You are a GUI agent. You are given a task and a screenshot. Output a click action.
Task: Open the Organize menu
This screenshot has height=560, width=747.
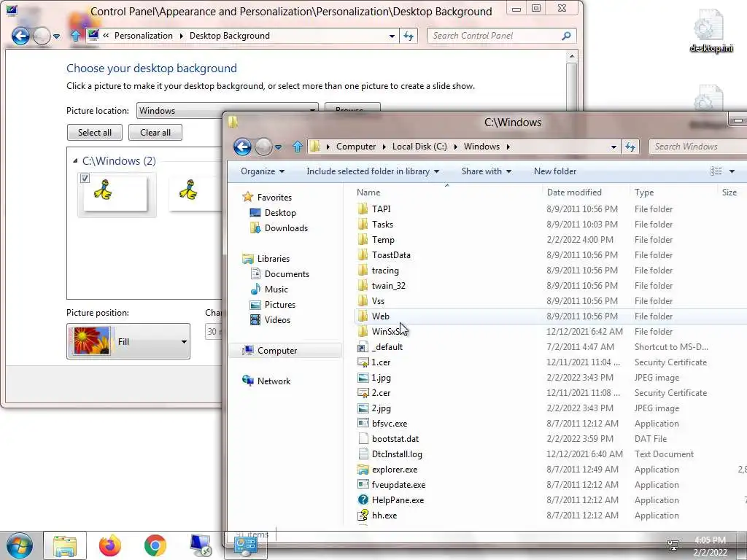point(263,171)
